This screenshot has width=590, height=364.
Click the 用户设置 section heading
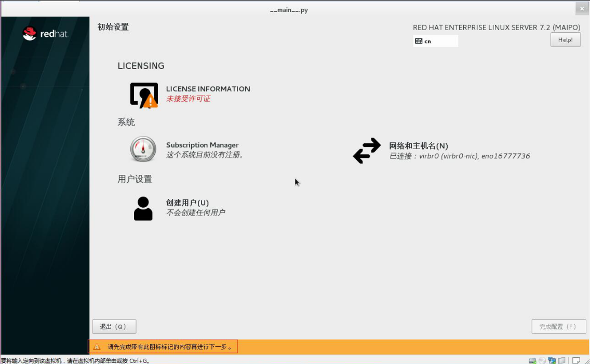point(135,179)
